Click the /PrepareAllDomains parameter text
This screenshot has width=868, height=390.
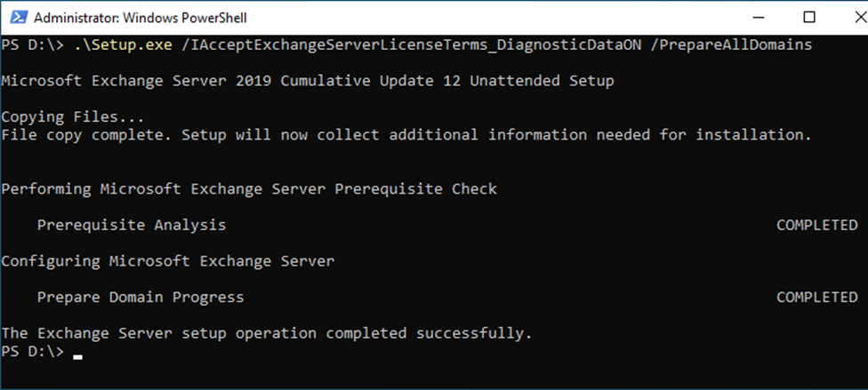pyautogui.click(x=731, y=45)
